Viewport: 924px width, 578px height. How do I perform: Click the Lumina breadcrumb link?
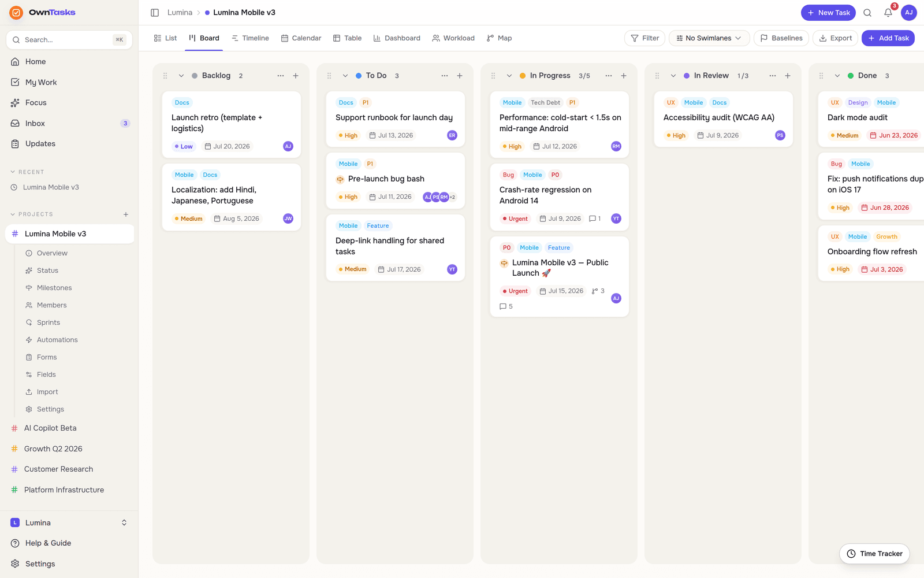click(x=180, y=13)
